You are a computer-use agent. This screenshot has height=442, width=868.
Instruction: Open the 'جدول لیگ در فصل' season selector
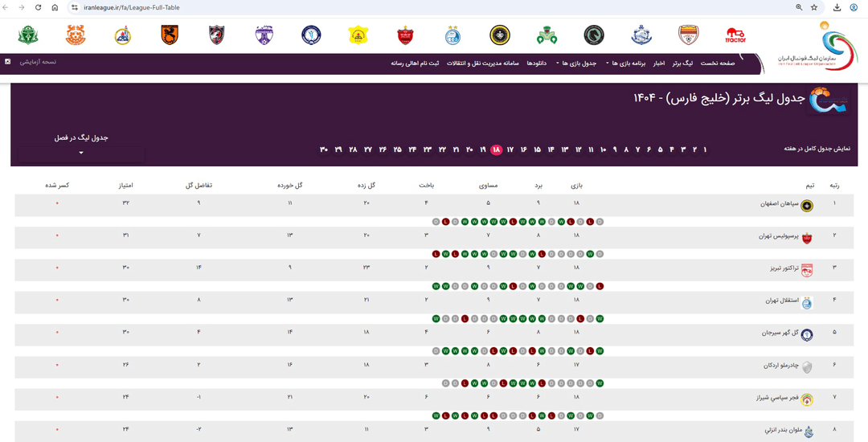[x=81, y=152]
